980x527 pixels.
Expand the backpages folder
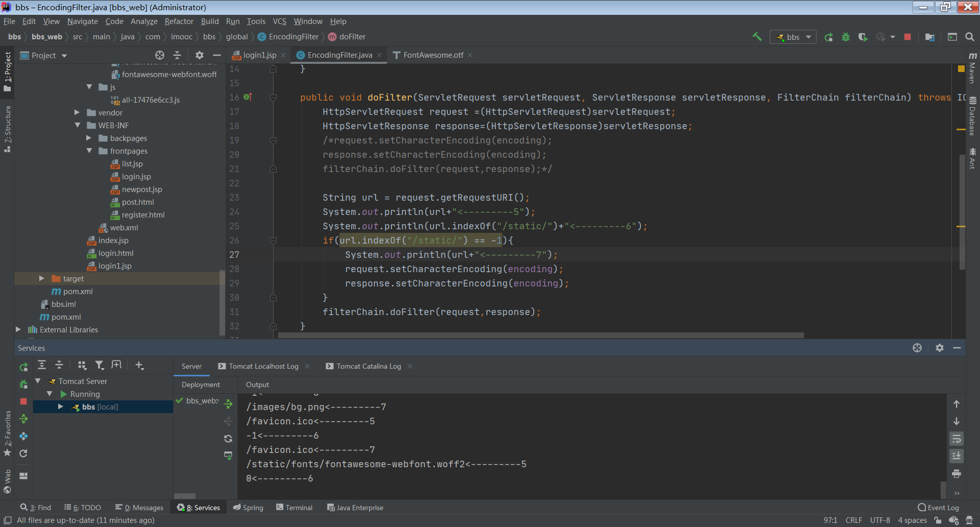pos(89,138)
